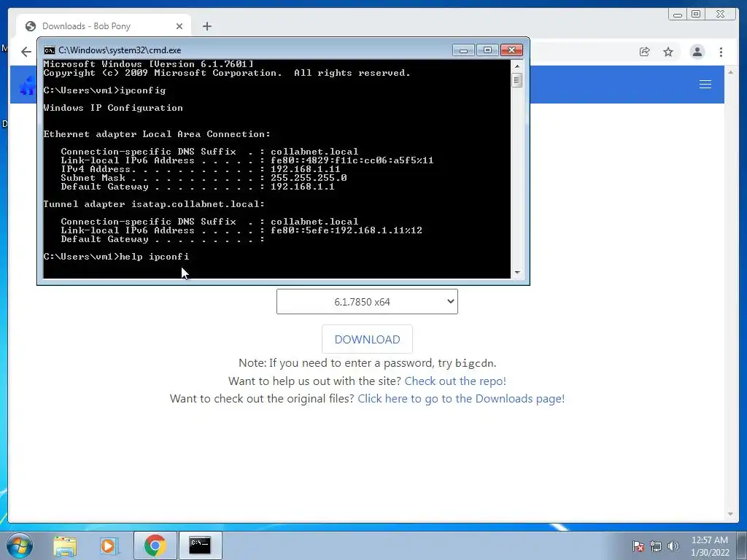
Task: Open the site's hamburger menu
Action: pos(705,85)
